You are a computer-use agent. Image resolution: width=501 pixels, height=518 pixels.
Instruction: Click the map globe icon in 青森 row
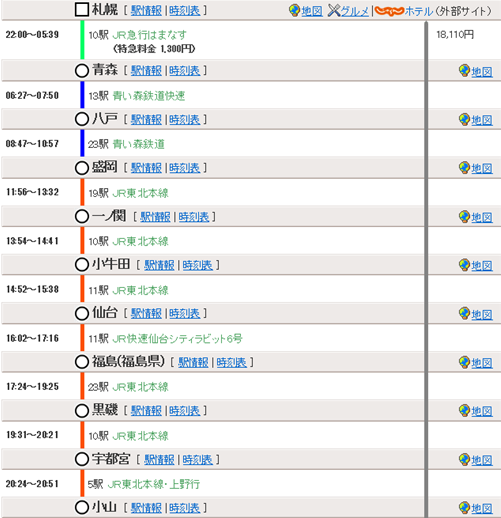pyautogui.click(x=464, y=71)
